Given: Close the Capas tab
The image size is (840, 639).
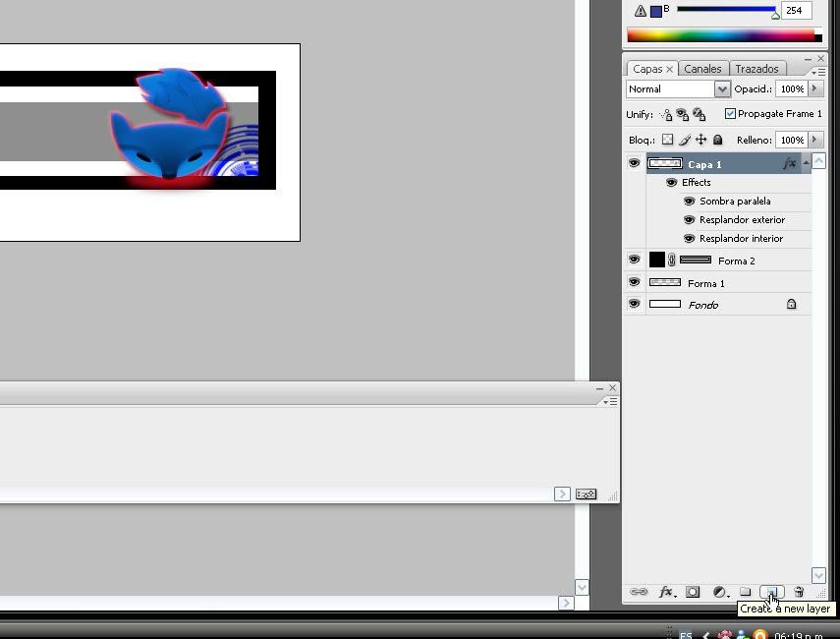Looking at the screenshot, I should tap(670, 69).
